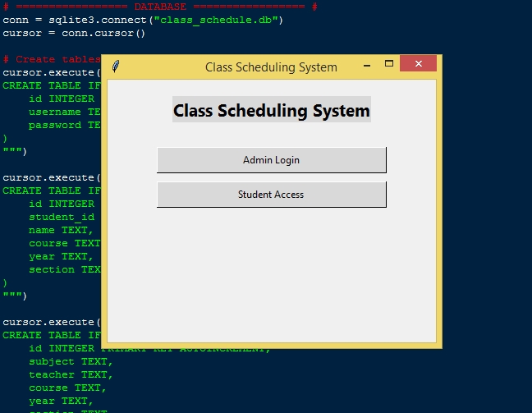The height and width of the screenshot is (413, 532).
Task: Click the student_id column line in code
Action: point(62,217)
